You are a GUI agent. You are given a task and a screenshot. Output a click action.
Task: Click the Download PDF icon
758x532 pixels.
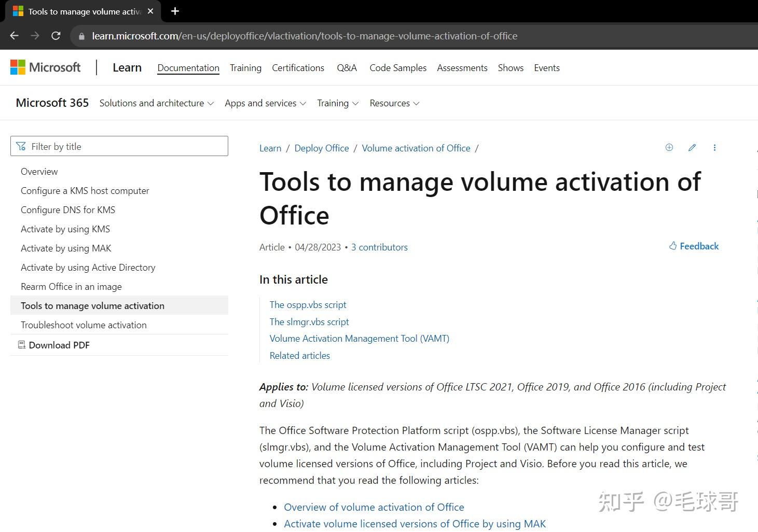22,345
